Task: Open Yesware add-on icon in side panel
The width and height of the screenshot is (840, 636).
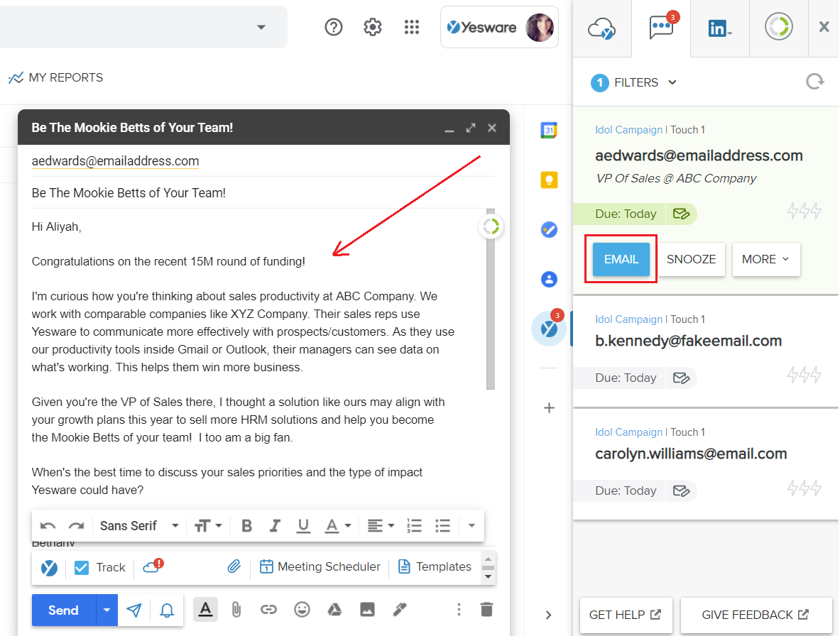Action: point(549,328)
